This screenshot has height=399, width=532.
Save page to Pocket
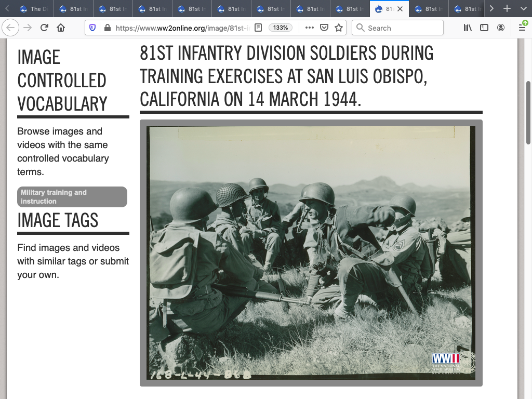(324, 28)
